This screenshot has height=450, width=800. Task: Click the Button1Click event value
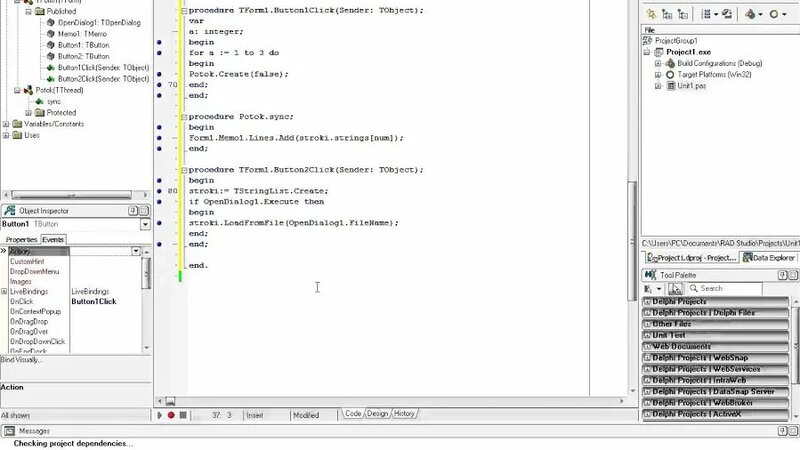coord(94,302)
